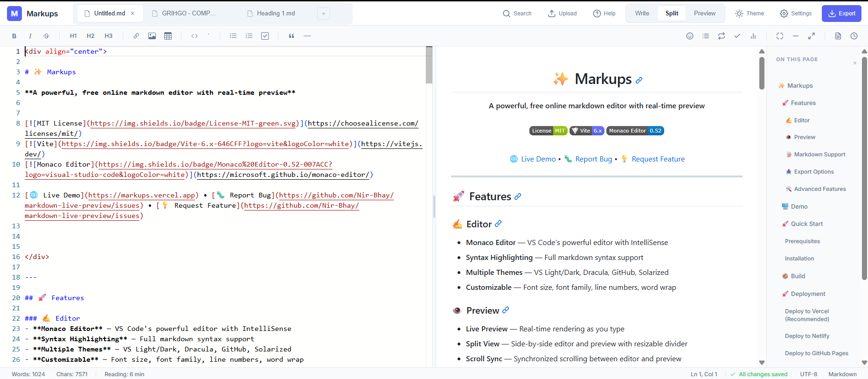This screenshot has width=868, height=379.
Task: Apply strikethrough formatting
Action: click(46, 36)
